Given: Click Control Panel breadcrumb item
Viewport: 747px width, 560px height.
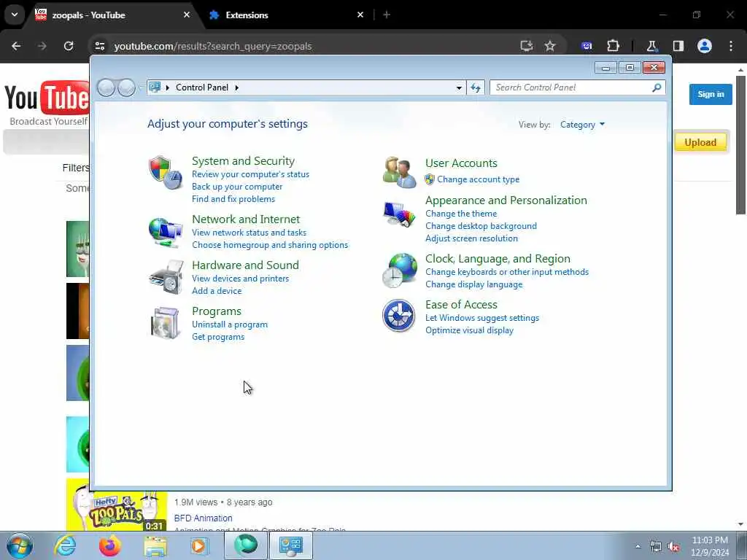Looking at the screenshot, I should (x=202, y=87).
